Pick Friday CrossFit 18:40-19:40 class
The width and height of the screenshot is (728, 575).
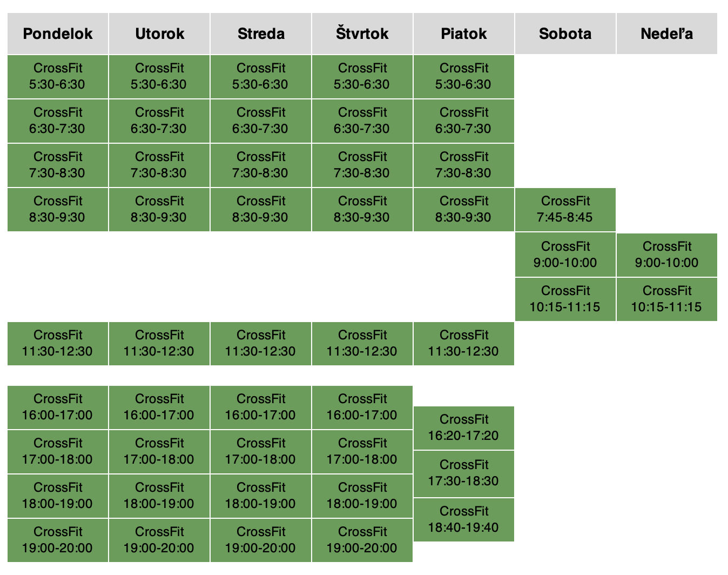[464, 520]
